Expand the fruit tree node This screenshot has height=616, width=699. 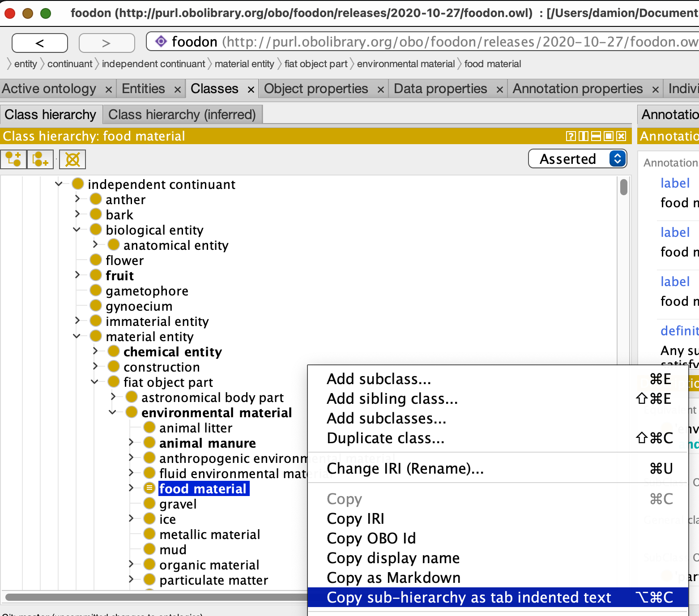(77, 275)
